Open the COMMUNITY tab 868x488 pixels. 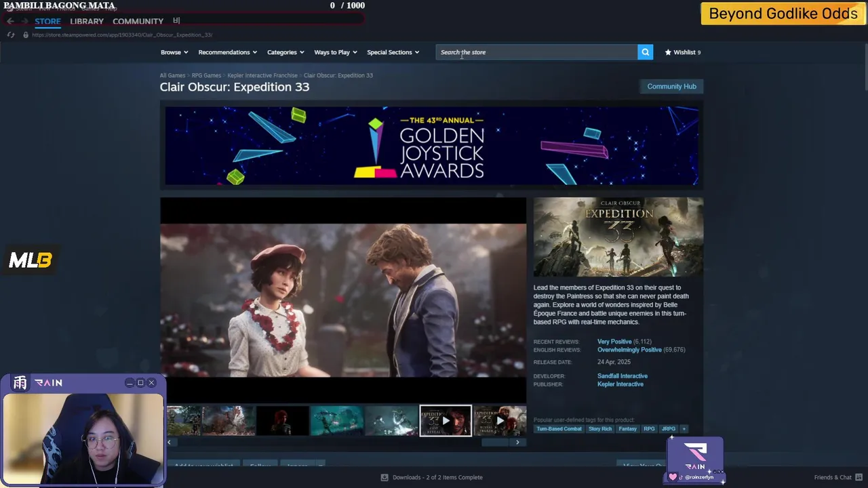pyautogui.click(x=138, y=21)
